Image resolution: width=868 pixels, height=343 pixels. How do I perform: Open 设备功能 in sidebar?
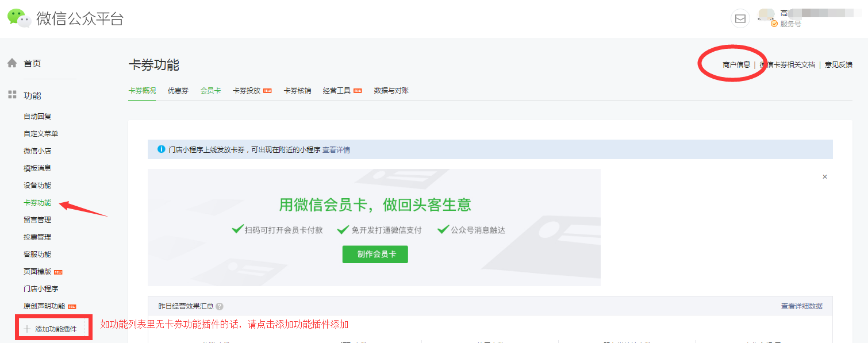pos(37,185)
